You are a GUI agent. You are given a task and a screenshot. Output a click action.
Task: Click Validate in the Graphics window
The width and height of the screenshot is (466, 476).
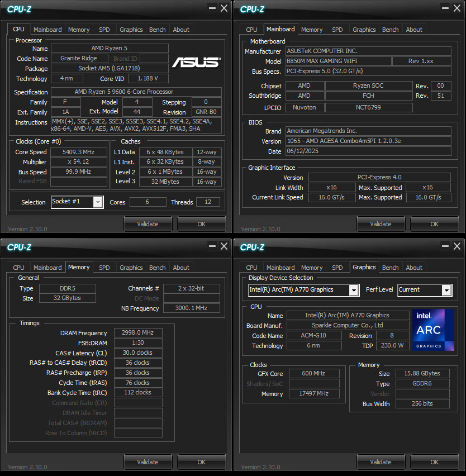coord(381,461)
